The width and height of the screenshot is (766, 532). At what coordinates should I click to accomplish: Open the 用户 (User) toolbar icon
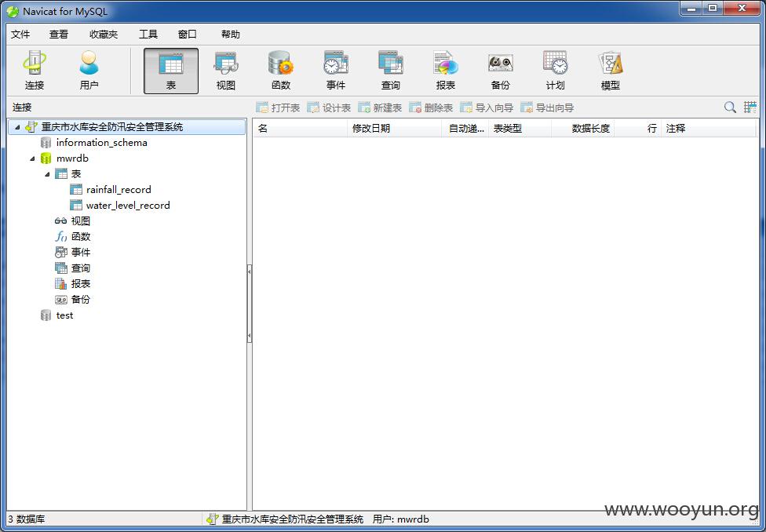89,71
